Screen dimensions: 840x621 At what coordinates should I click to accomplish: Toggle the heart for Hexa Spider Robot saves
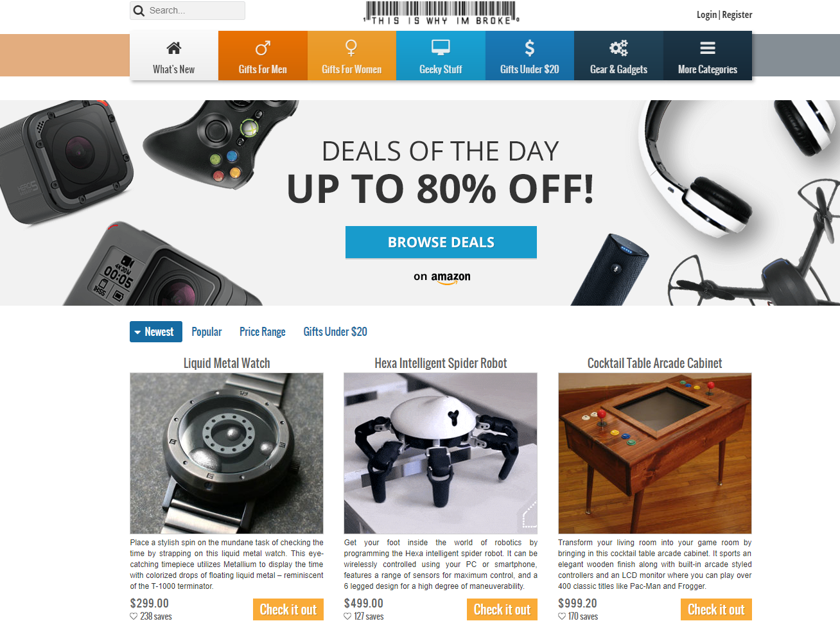[x=347, y=617]
